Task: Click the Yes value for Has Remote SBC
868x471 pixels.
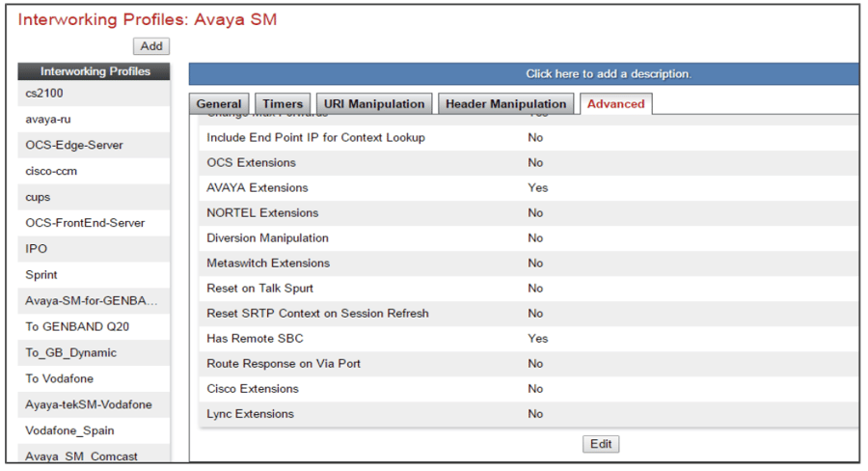Action: pos(537,339)
